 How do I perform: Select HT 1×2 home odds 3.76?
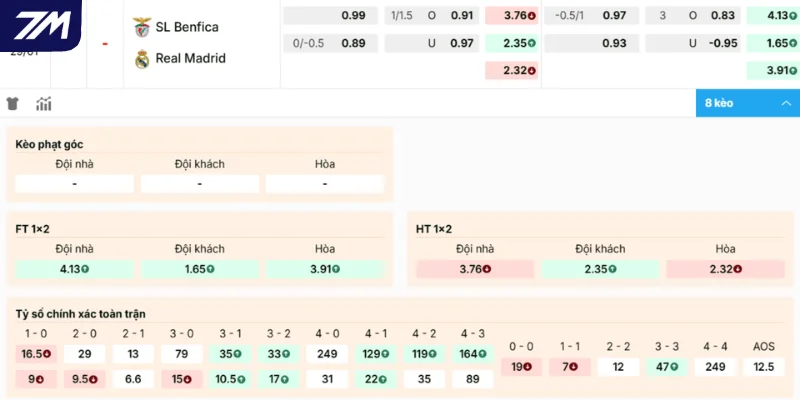tap(475, 269)
